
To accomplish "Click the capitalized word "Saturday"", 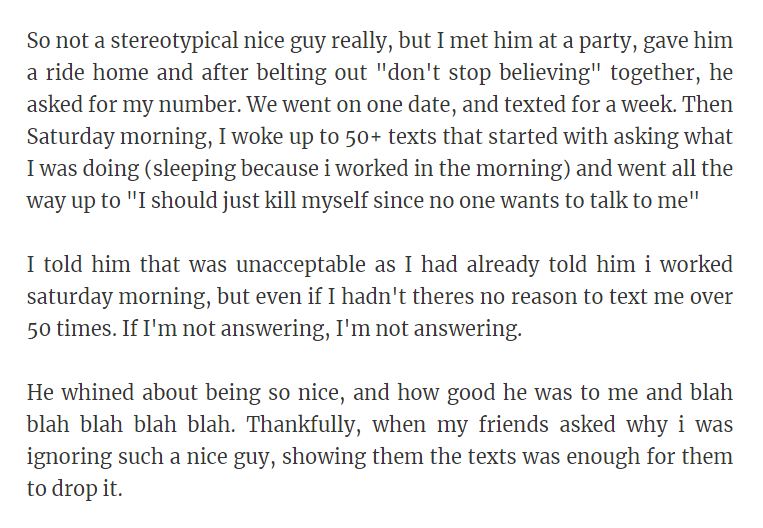I will pos(70,137).
